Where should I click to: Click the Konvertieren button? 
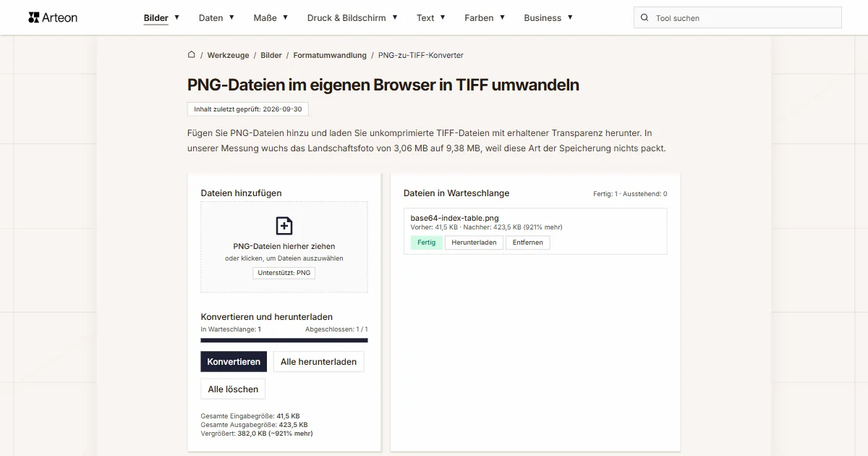click(234, 361)
